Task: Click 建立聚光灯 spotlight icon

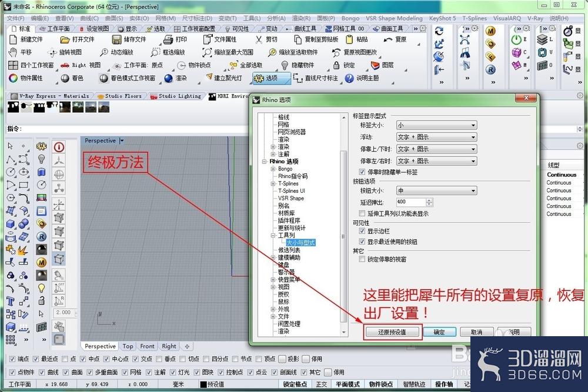Action: [x=209, y=77]
